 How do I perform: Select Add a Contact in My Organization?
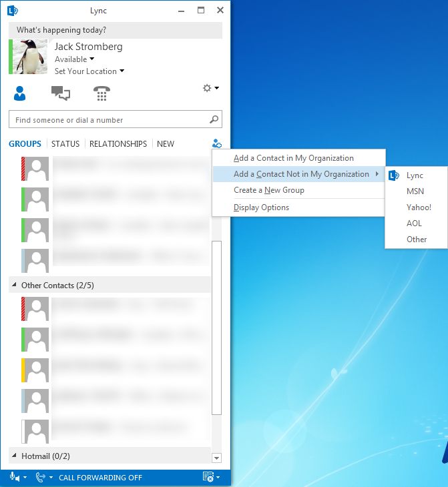[x=298, y=158]
